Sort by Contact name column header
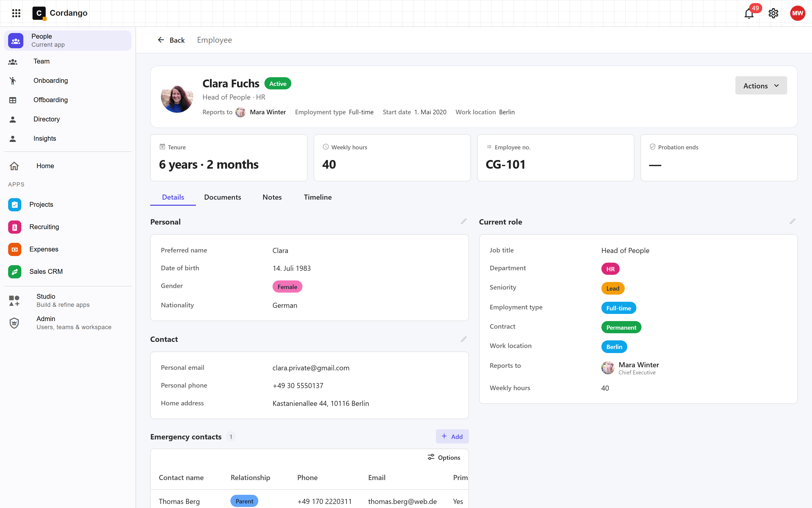Viewport: 812px width, 508px height. click(x=181, y=478)
